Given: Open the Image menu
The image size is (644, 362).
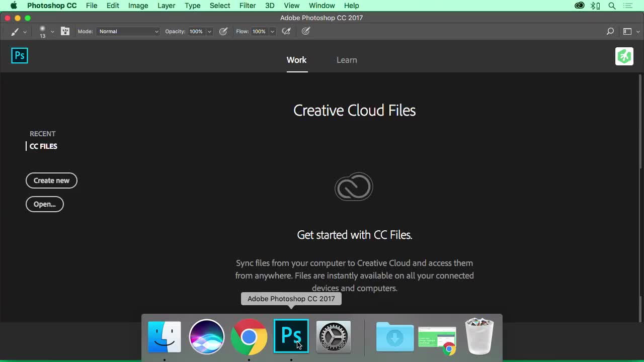Looking at the screenshot, I should click(138, 6).
